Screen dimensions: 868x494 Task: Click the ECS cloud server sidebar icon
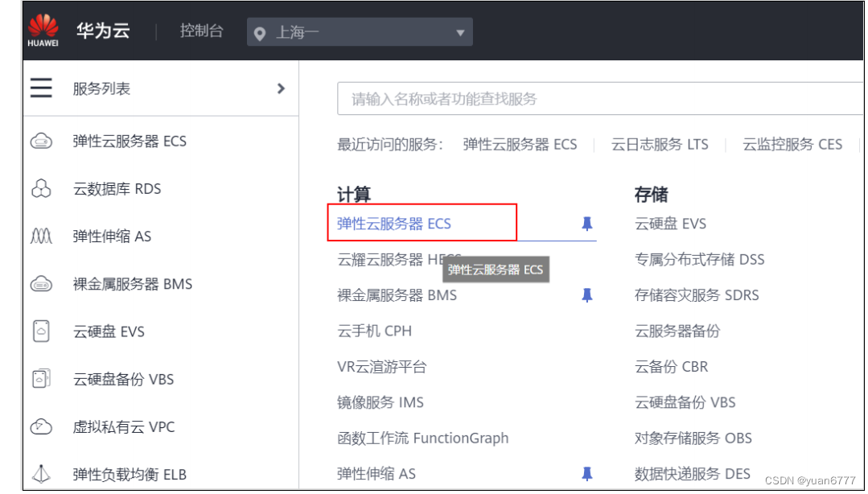pyautogui.click(x=42, y=142)
